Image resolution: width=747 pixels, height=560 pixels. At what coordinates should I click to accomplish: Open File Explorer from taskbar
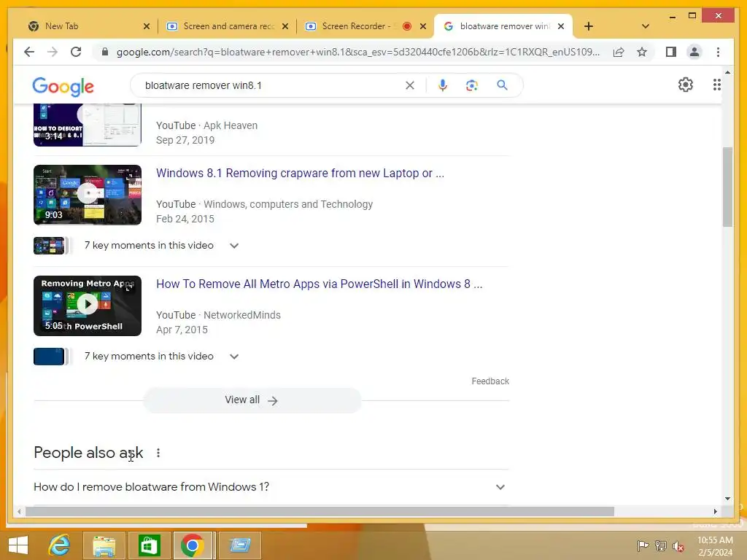(104, 545)
